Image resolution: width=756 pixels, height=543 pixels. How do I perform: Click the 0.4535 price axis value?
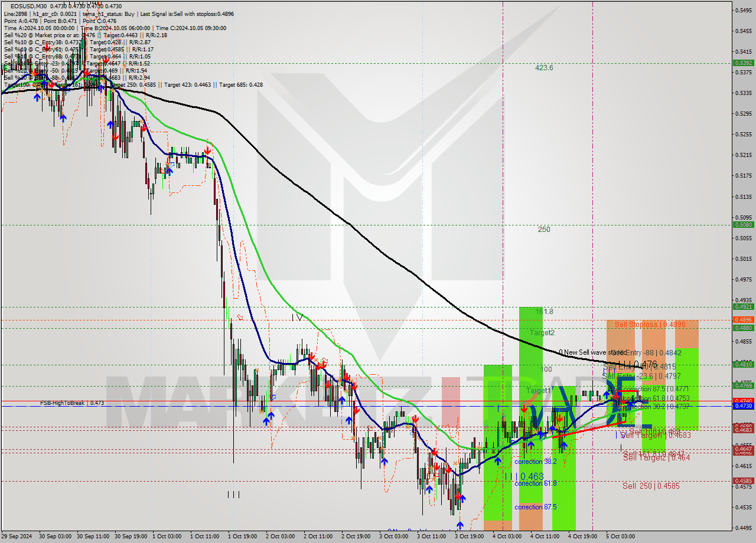click(x=743, y=508)
